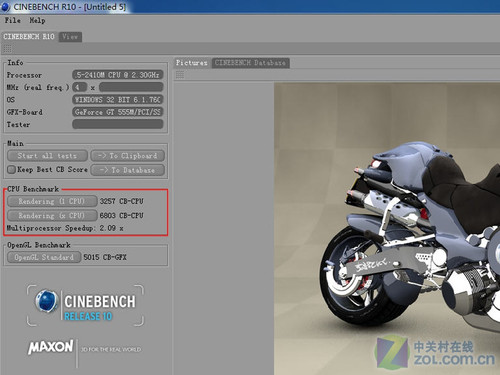500x375 pixels.
Task: Enable Keep Best CB Score checkbox
Action: (x=12, y=169)
